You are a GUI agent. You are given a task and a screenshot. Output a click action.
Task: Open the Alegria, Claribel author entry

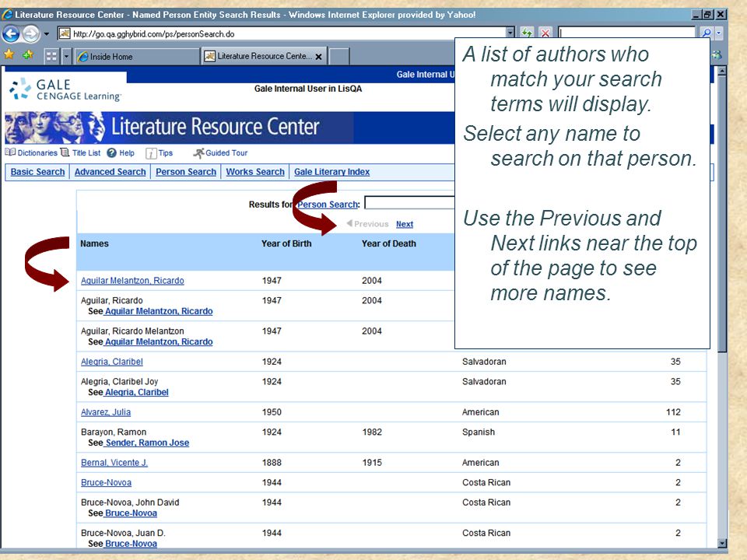[112, 362]
